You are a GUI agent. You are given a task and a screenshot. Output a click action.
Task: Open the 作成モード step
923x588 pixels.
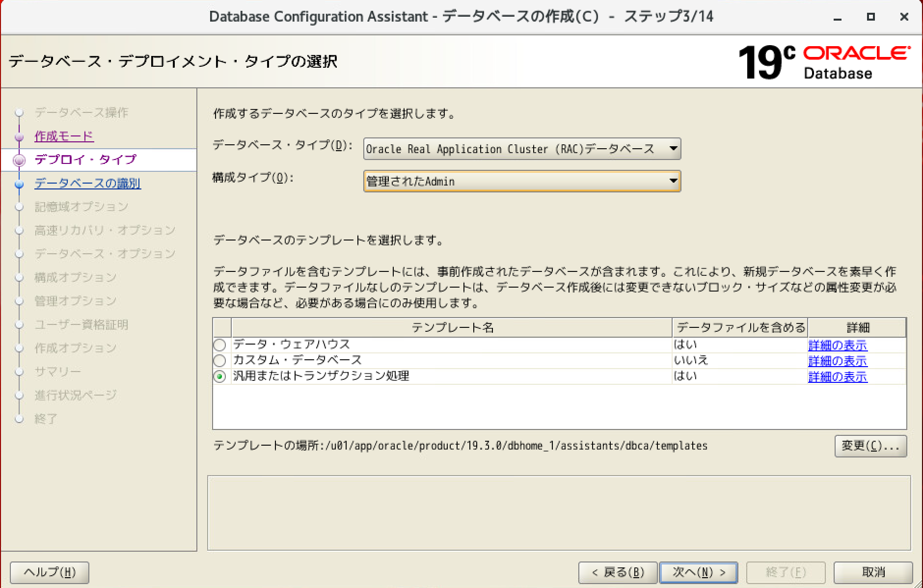63,136
